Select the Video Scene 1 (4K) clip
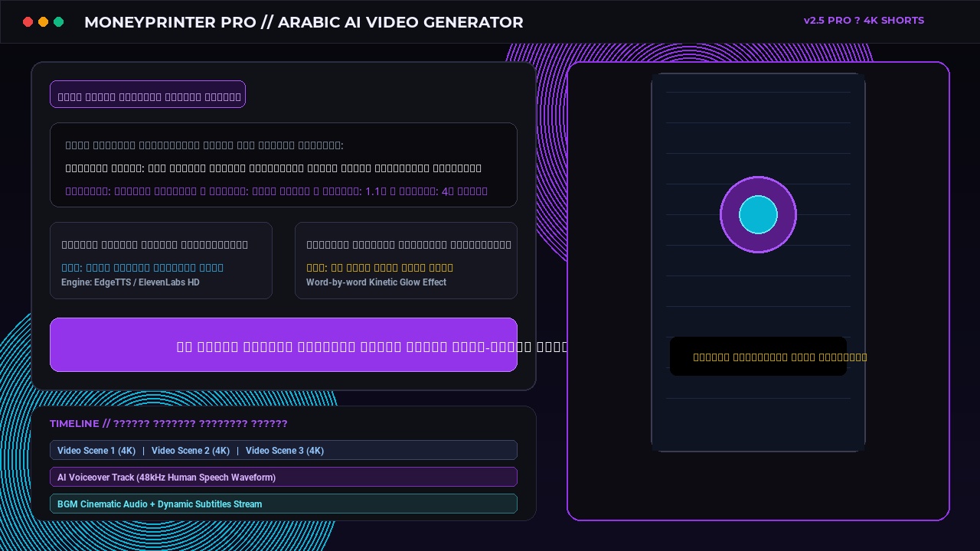The width and height of the screenshot is (980, 551). coord(96,451)
